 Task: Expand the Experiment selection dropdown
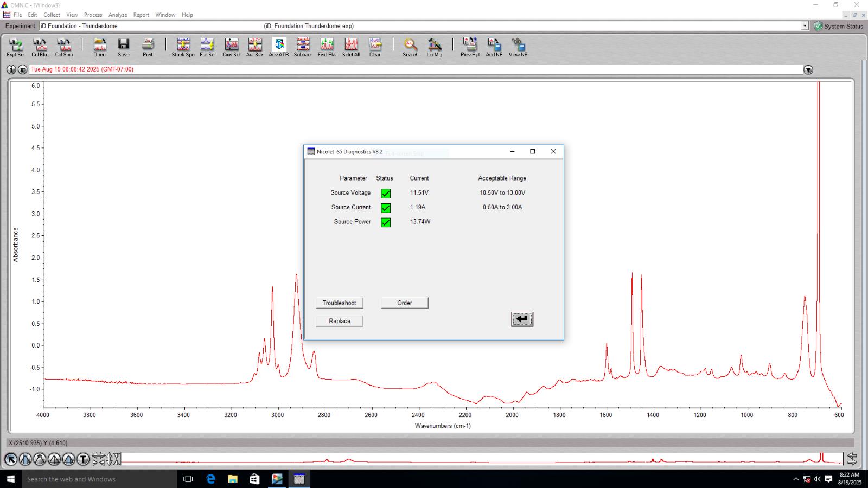pyautogui.click(x=805, y=26)
